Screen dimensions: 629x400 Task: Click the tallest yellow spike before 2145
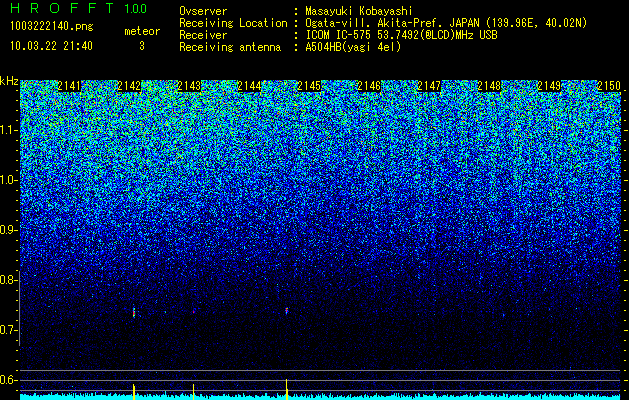click(x=287, y=389)
